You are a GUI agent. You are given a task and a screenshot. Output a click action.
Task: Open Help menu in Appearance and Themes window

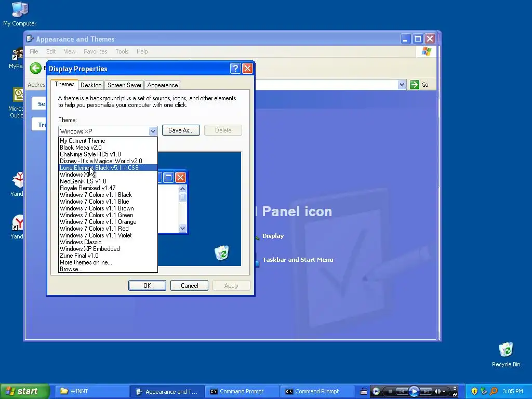pos(142,51)
